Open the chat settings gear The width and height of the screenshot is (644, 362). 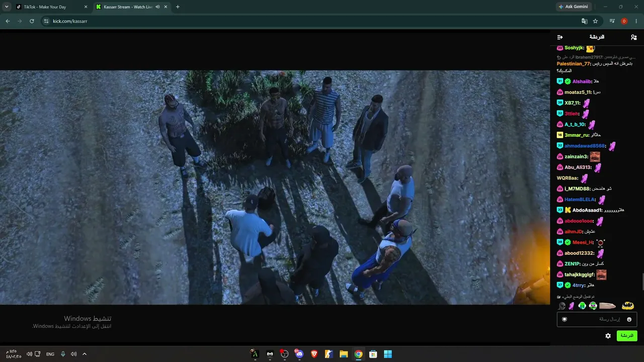click(x=608, y=336)
